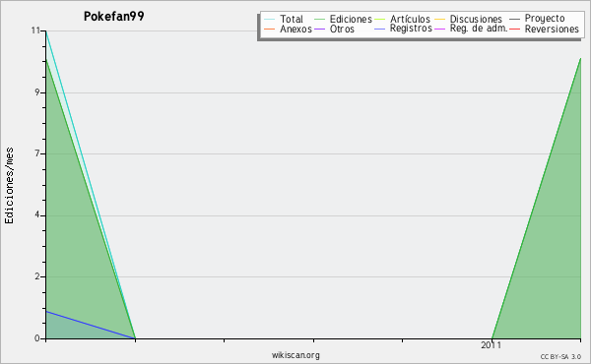
Task: Click the CC BY-SA 3.0 license text
Action: pyautogui.click(x=560, y=356)
